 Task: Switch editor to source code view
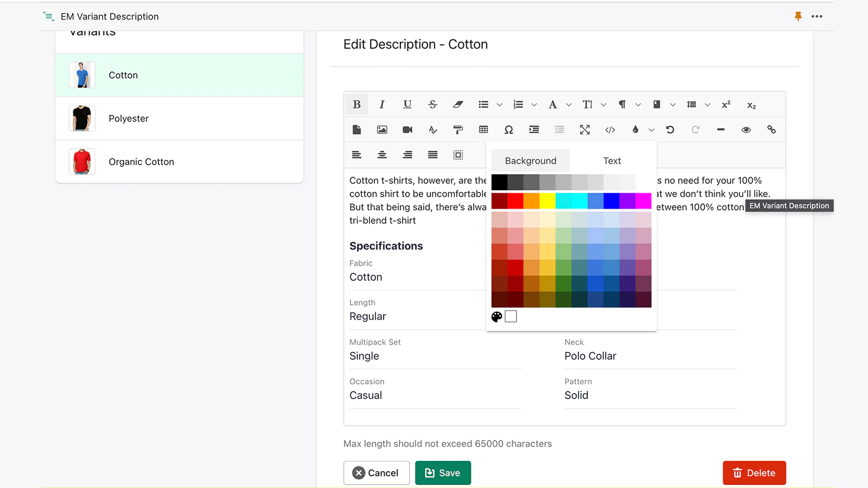(610, 130)
